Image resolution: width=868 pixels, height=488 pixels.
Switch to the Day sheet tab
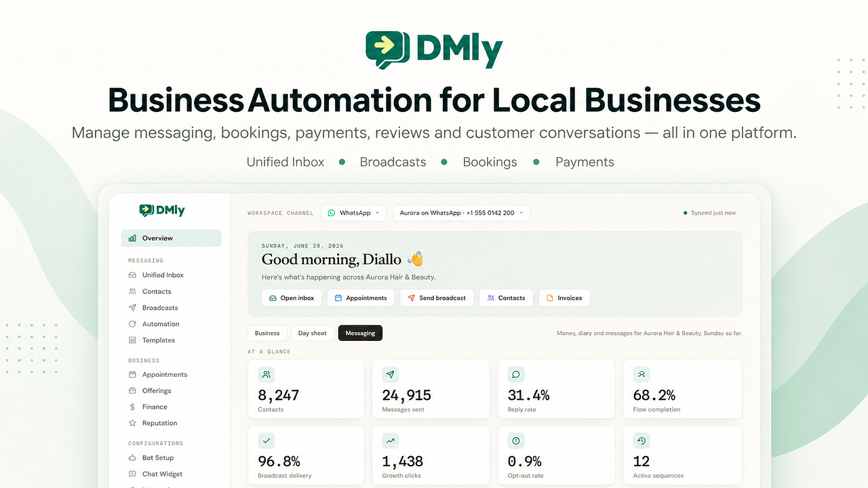point(313,333)
